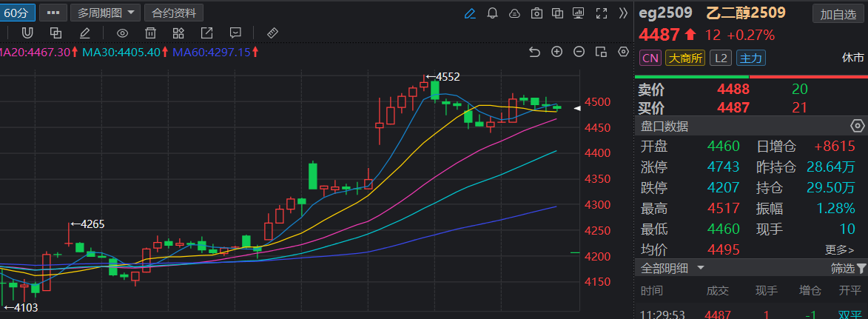Expand the 全部明细 dropdown arrow
Viewport: 868px width, 319px height.
point(701,268)
